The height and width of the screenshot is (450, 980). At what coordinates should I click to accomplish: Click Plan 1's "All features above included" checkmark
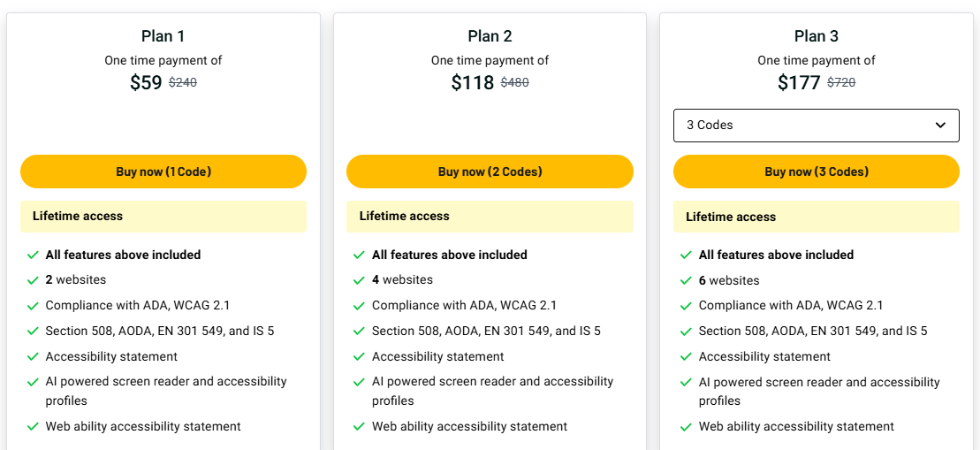tap(33, 256)
